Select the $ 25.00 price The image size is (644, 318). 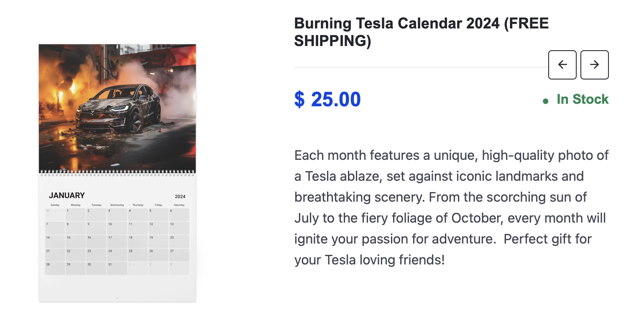coord(327,99)
